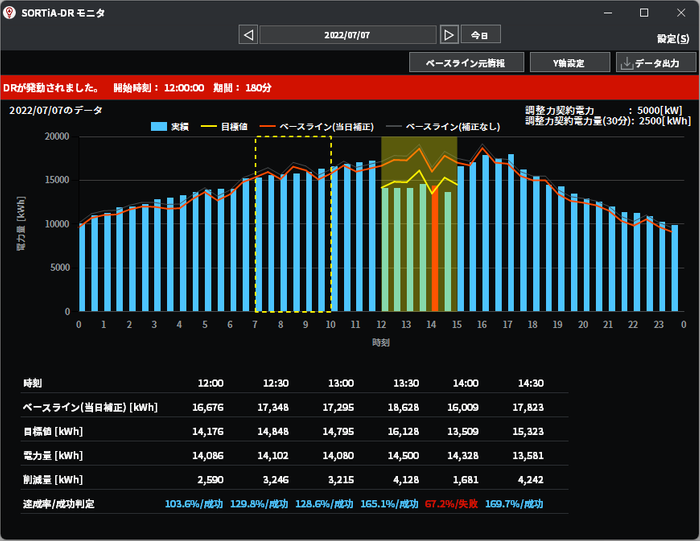Toggle ベースライン(補正なし) gray legend entry
The width and height of the screenshot is (700, 541).
coord(443,127)
